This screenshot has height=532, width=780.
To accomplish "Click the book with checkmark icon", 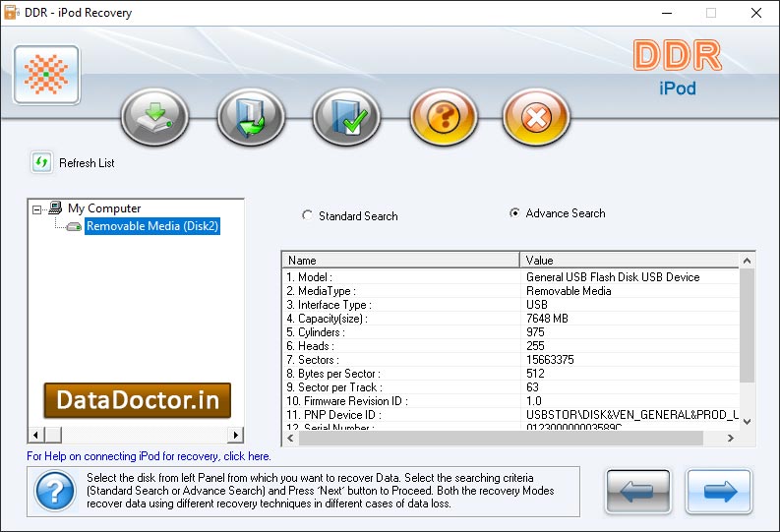I will pyautogui.click(x=347, y=117).
